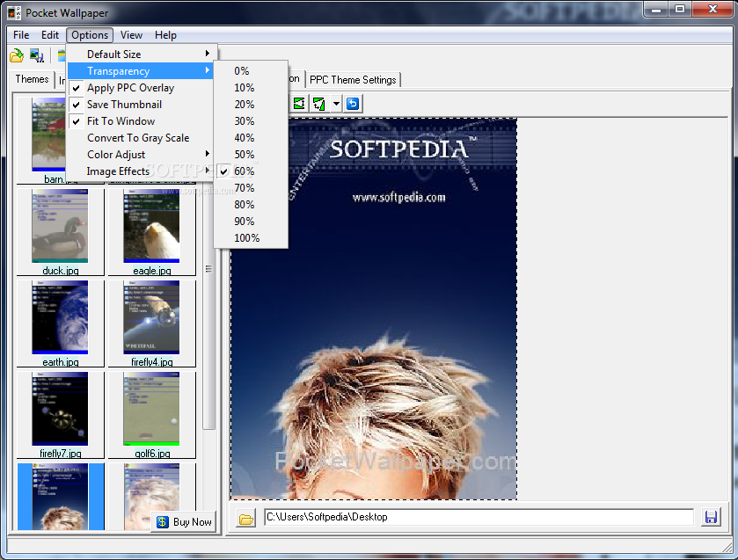Viewport: 738px width, 560px height.
Task: Set transparency to 0%
Action: (251, 71)
